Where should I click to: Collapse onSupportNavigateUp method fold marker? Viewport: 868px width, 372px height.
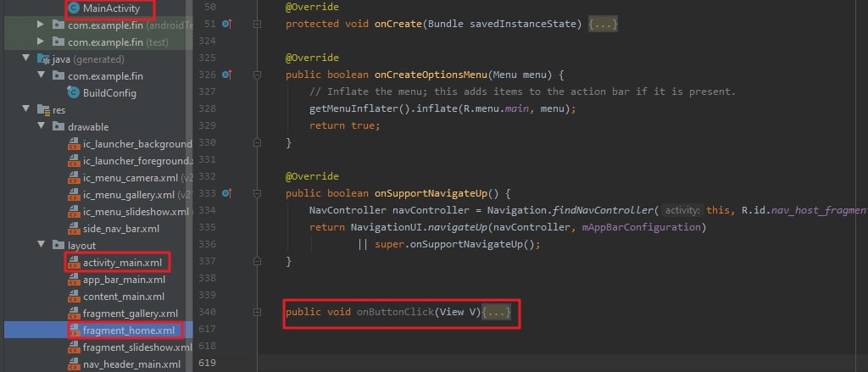[x=257, y=194]
